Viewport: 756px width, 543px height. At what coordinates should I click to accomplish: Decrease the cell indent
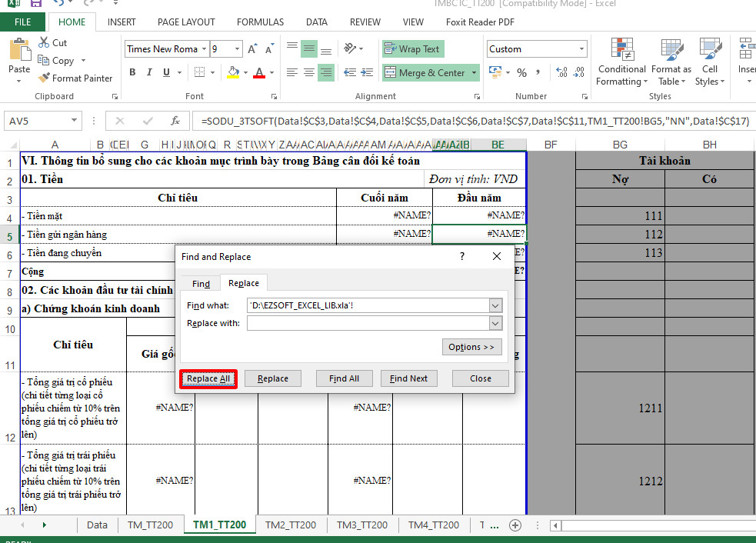pyautogui.click(x=350, y=72)
